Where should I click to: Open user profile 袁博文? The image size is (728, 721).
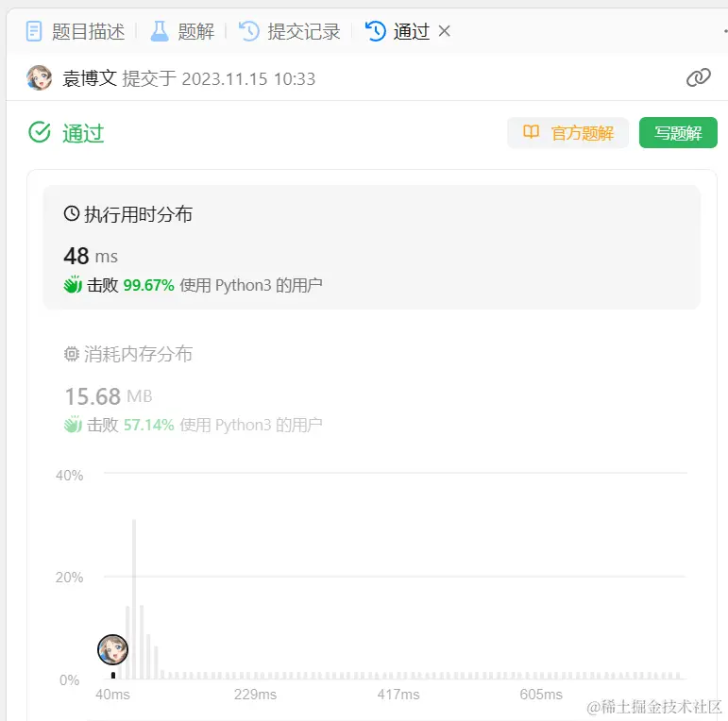coord(90,78)
